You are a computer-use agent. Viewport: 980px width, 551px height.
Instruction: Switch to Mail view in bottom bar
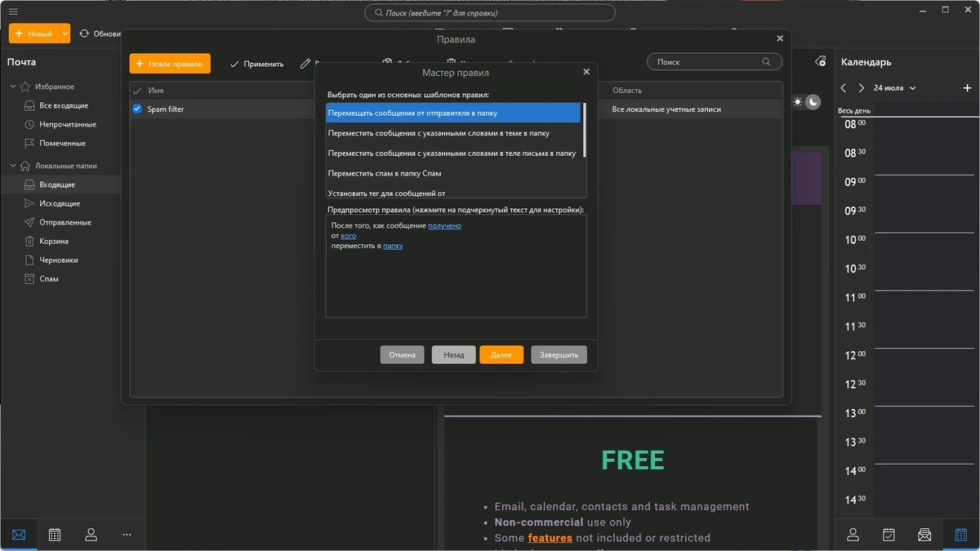click(19, 535)
